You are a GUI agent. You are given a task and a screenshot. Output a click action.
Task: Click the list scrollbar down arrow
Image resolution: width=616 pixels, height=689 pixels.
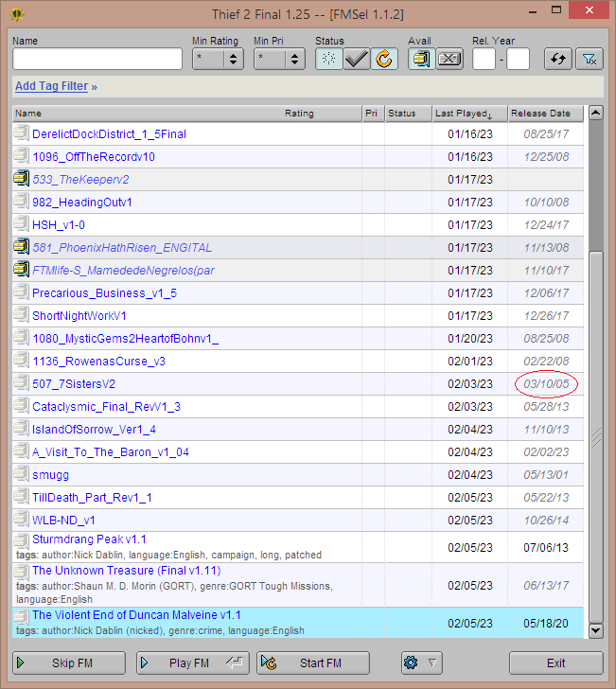[596, 630]
